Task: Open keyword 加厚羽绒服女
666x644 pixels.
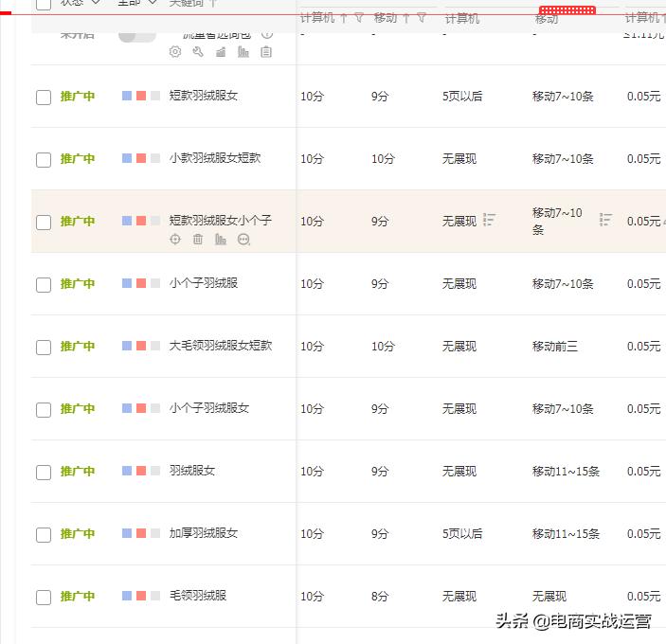Action: [x=204, y=533]
